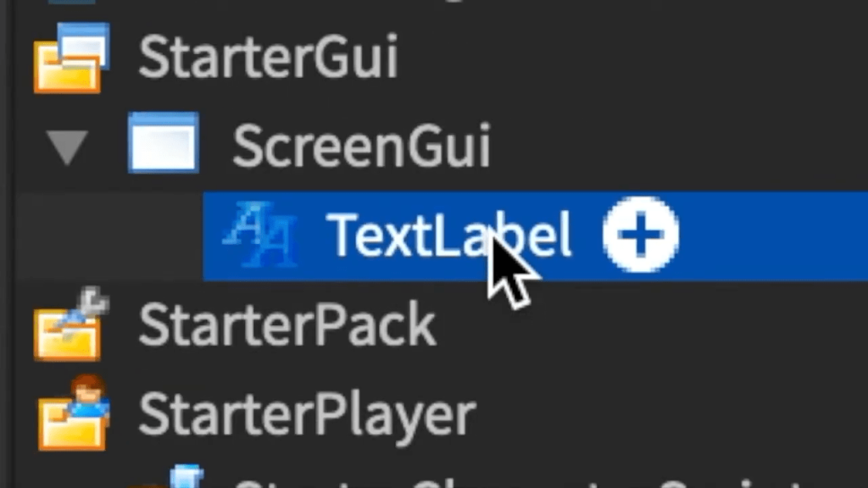The height and width of the screenshot is (488, 868).
Task: Select the StarterGui item name
Action: pos(269,57)
